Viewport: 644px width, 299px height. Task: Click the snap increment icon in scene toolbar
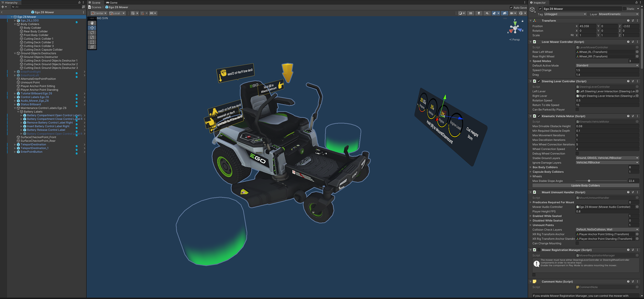152,13
